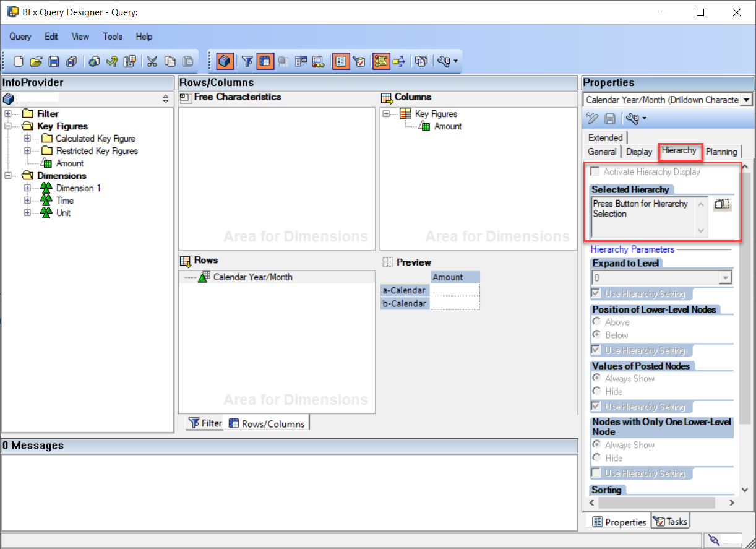756x549 pixels.
Task: Paste with the clipboard toolbar icon
Action: pos(187,61)
